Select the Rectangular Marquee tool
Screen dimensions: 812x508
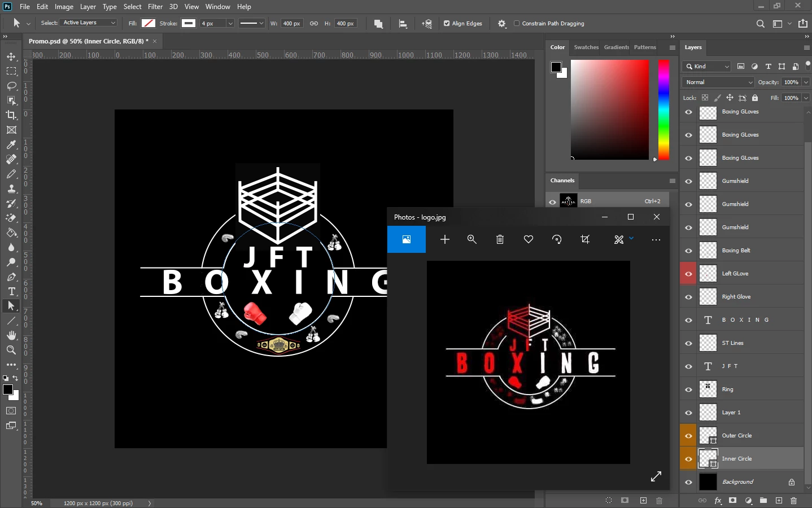[x=11, y=71]
